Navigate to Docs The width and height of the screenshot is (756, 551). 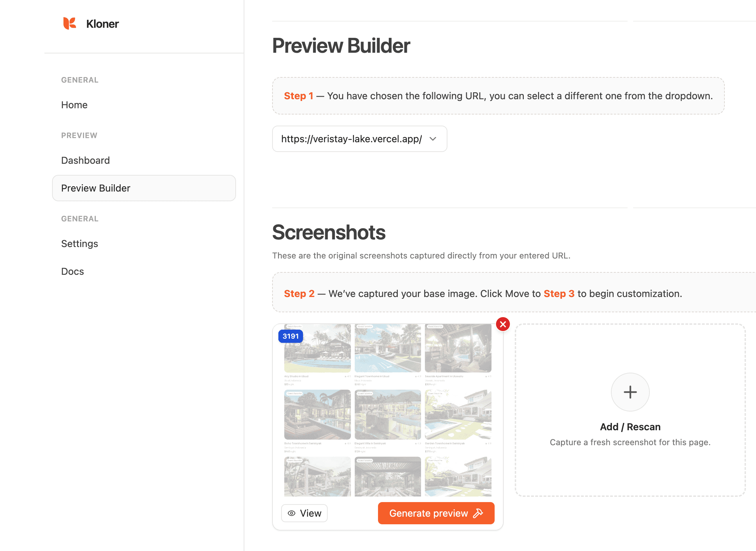[x=73, y=271]
